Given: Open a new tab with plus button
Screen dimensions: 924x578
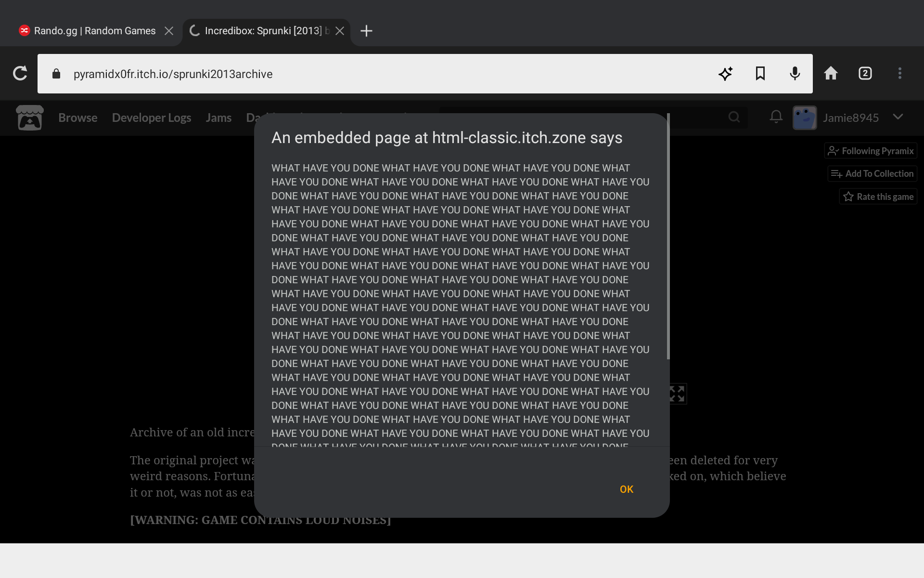Looking at the screenshot, I should click(x=366, y=31).
